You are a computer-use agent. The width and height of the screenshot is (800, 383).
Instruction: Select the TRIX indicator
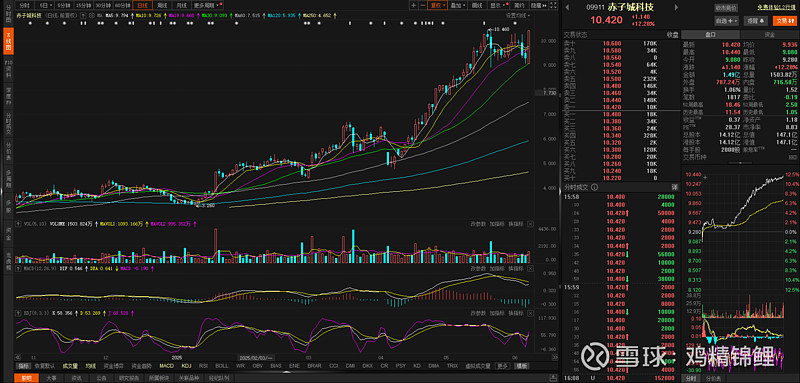(452, 366)
